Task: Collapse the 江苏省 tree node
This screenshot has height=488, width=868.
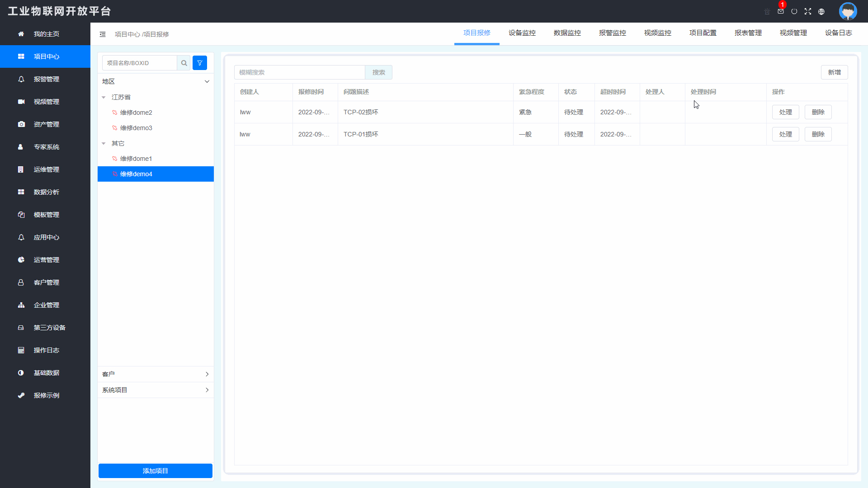Action: (104, 97)
